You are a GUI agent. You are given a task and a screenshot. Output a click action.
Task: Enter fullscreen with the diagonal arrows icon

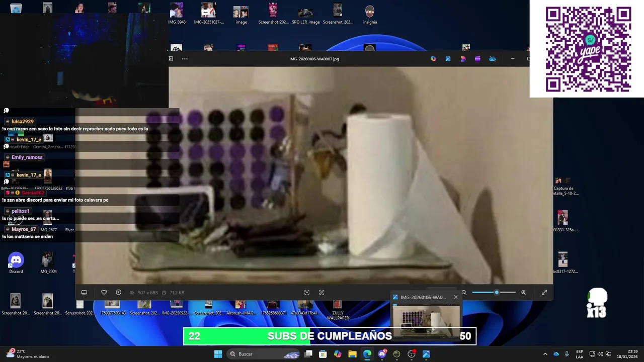(544, 293)
